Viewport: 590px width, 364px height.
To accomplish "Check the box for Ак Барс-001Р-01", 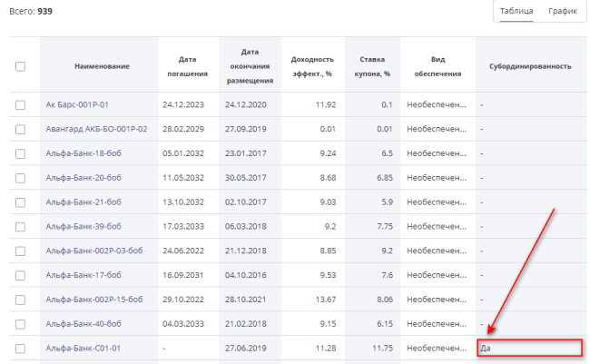I will 21,105.
